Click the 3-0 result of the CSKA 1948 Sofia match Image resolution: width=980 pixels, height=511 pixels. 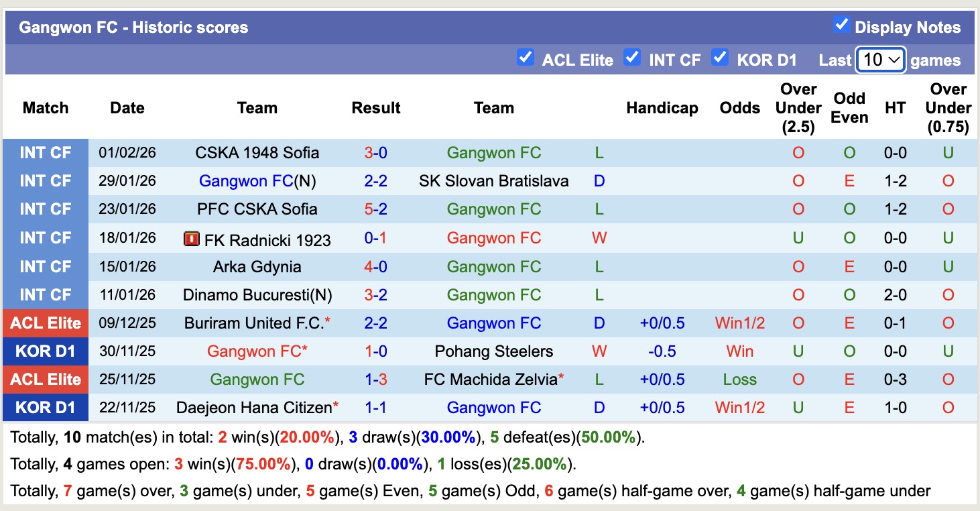(375, 152)
